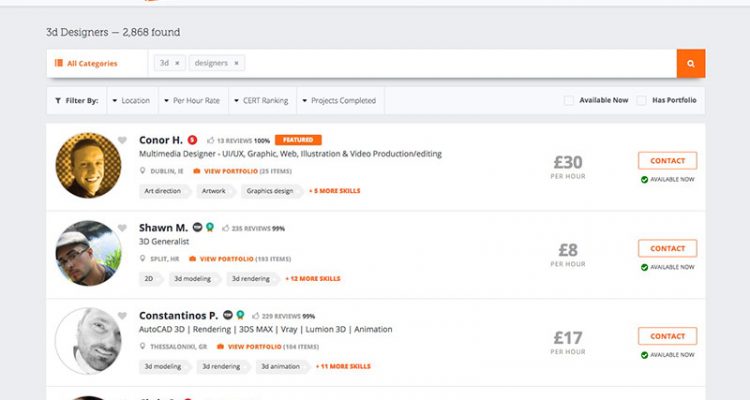Open the Per Hour Rate filter

[192, 100]
